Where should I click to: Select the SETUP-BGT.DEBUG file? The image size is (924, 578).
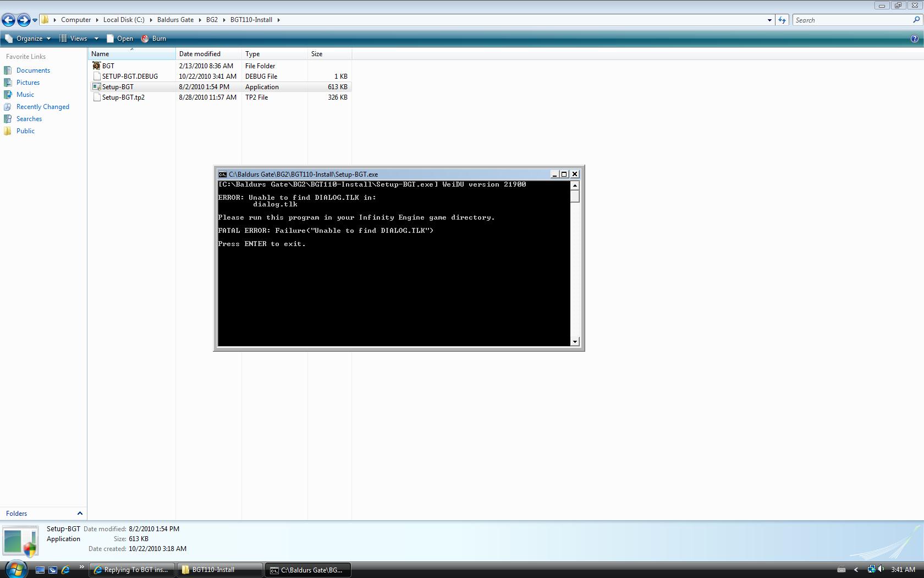click(x=130, y=77)
